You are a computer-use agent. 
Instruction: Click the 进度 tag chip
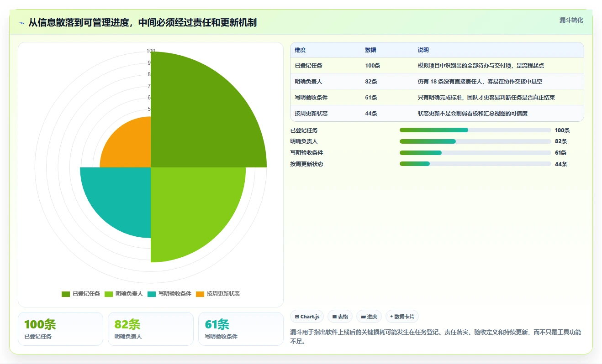[369, 317]
